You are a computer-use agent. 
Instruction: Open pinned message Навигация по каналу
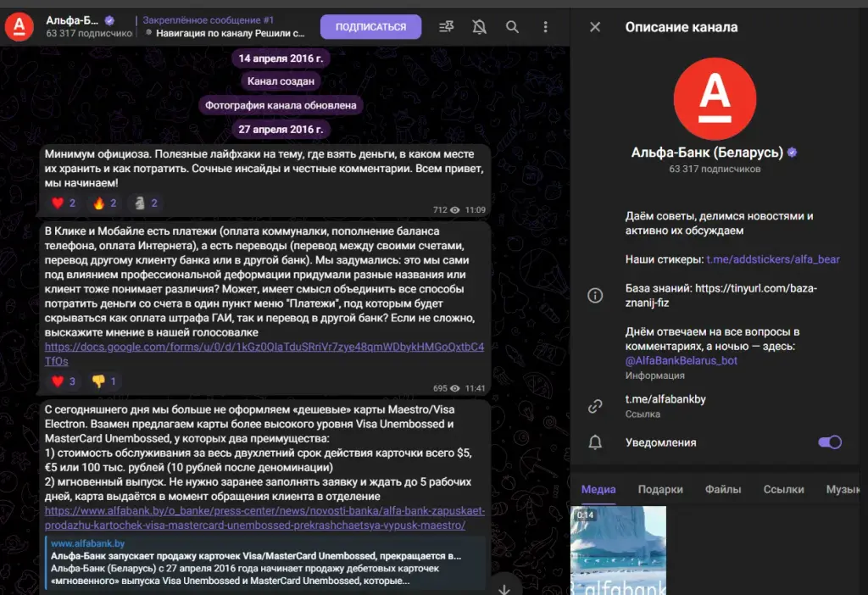click(x=224, y=26)
